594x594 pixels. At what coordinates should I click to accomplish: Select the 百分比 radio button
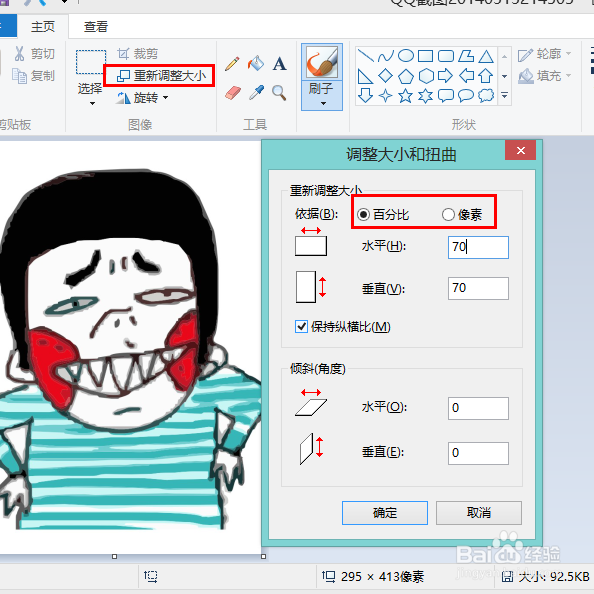pyautogui.click(x=363, y=215)
